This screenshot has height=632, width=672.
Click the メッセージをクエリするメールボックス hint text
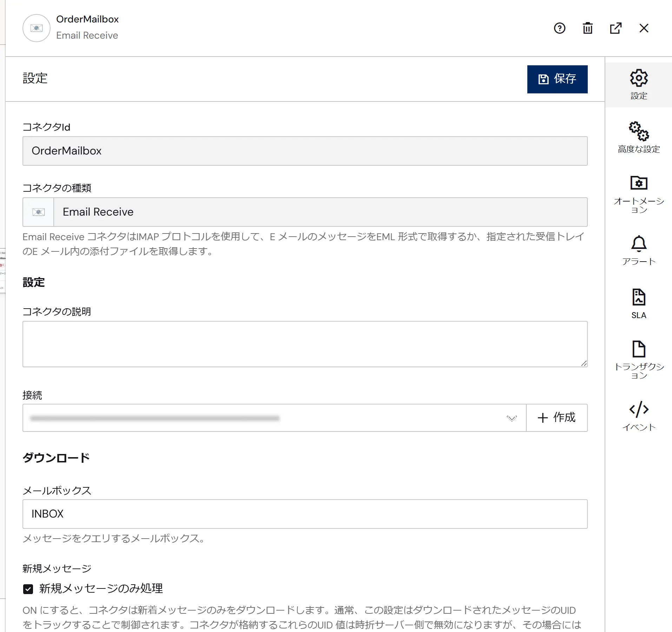pos(113,539)
